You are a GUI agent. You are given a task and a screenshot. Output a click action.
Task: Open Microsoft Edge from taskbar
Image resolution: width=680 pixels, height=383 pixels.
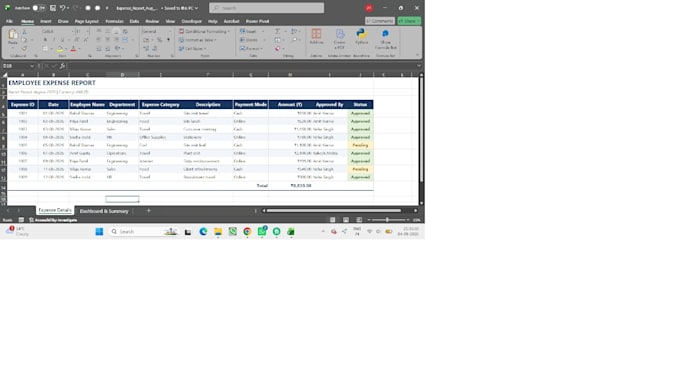click(203, 232)
